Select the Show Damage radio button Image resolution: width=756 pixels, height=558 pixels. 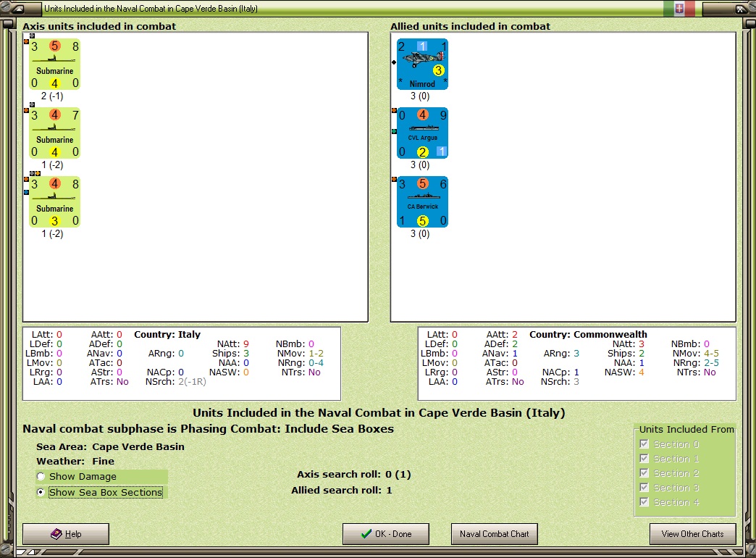(x=41, y=476)
